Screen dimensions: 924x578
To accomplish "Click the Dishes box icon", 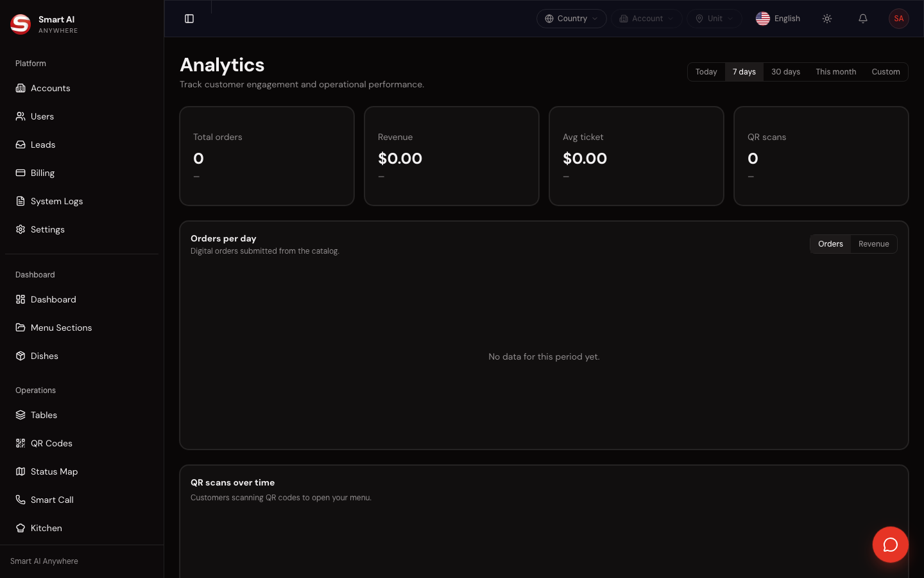I will [x=21, y=356].
